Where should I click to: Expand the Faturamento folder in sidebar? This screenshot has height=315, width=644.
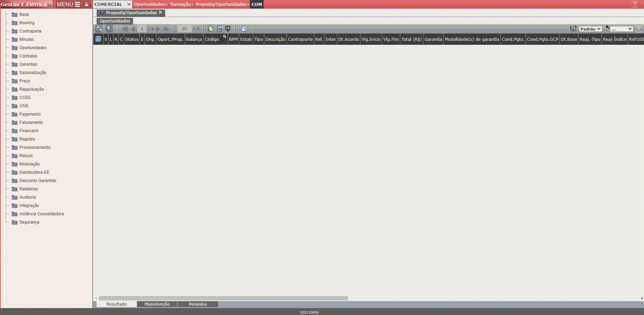pyautogui.click(x=31, y=123)
